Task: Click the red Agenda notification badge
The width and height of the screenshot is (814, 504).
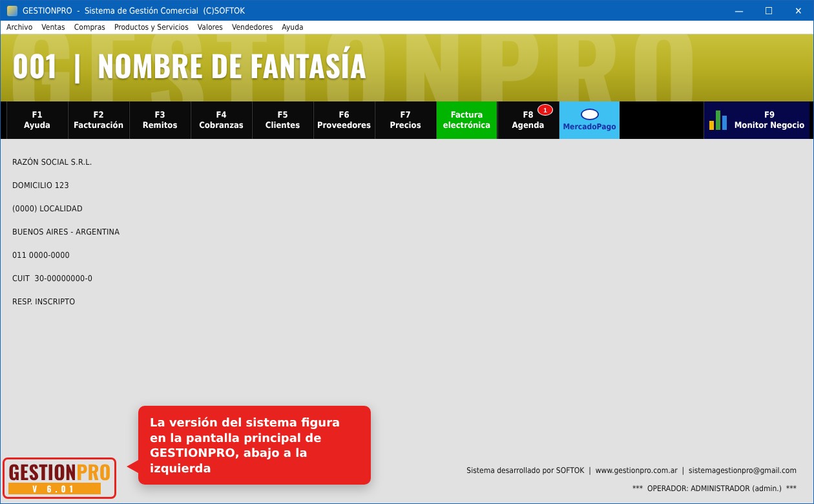Action: click(x=545, y=110)
